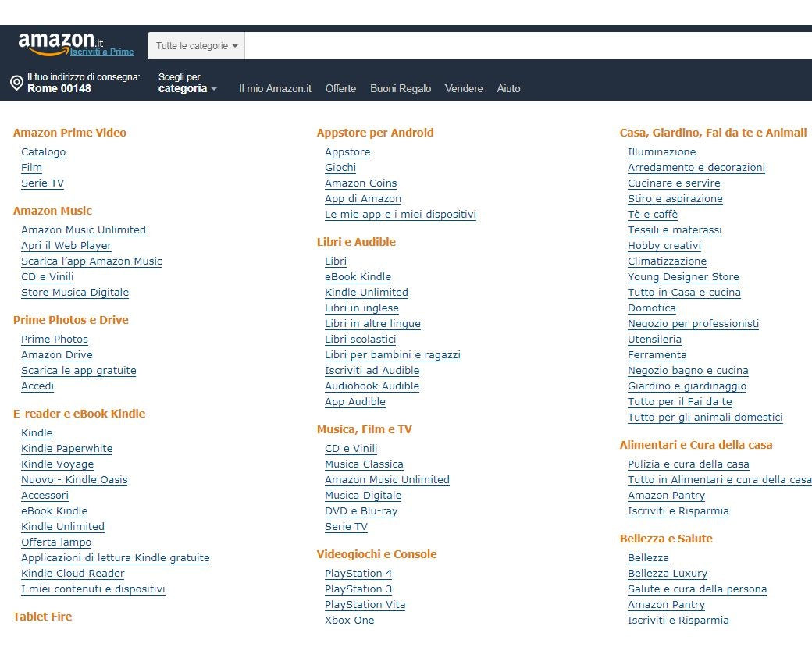Expand the Scegli per categoria menu
The height and width of the screenshot is (665, 812).
[187, 83]
